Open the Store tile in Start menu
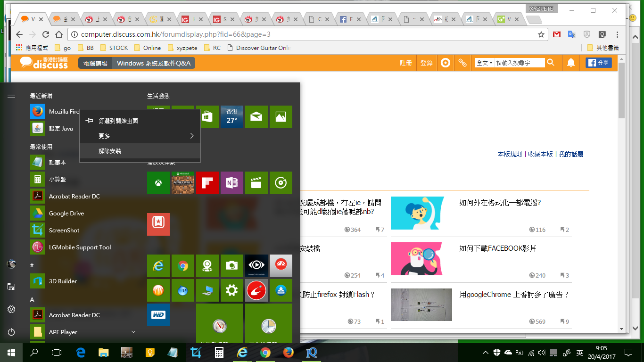The image size is (644, 362). (x=207, y=117)
